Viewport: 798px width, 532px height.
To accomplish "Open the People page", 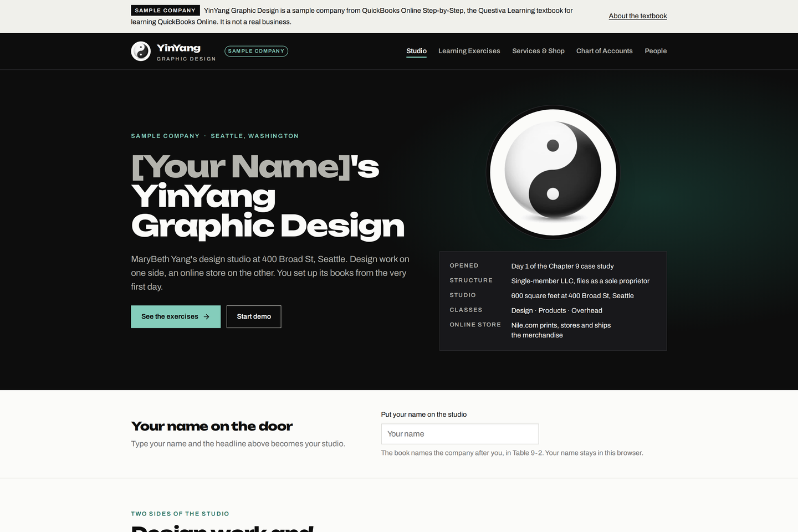I will [x=656, y=51].
